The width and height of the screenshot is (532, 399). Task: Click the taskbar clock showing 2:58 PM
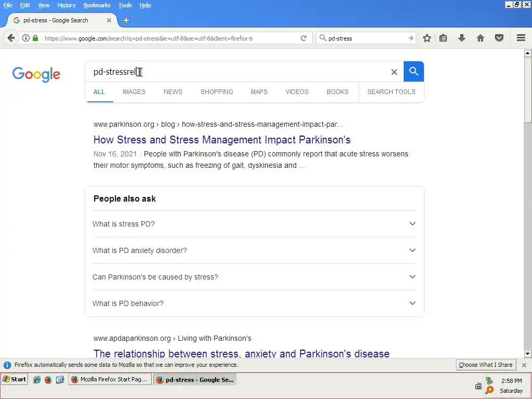(511, 381)
